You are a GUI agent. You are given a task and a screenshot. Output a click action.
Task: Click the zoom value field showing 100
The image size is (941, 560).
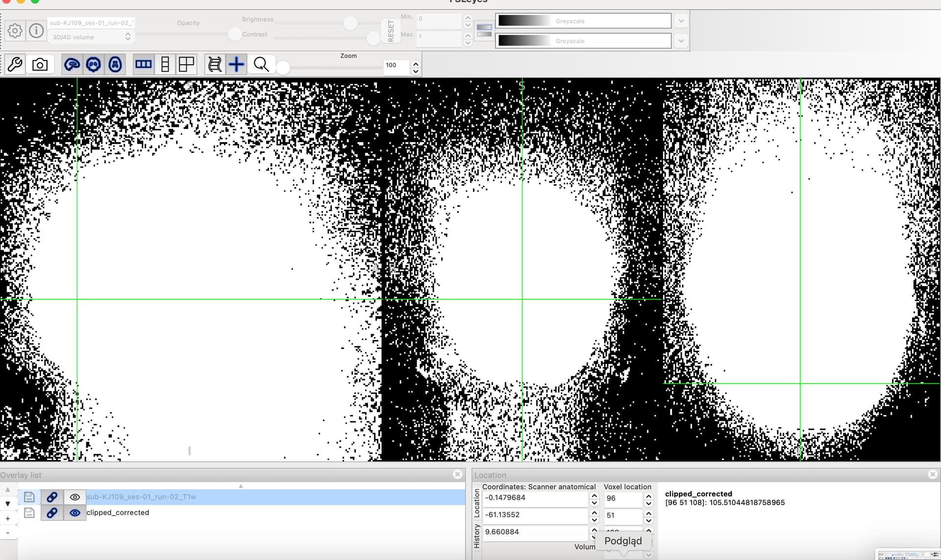[396, 65]
